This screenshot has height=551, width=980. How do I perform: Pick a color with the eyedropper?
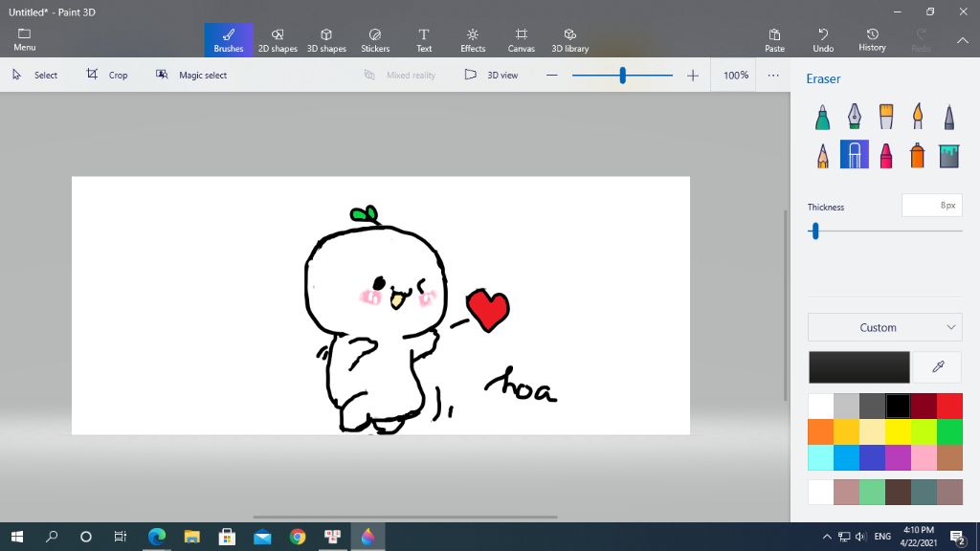(x=938, y=366)
